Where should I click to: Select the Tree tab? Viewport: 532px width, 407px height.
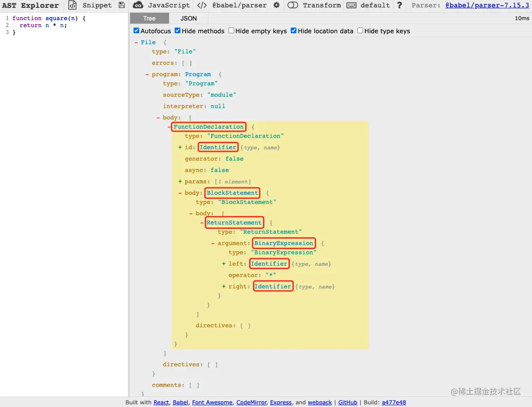pos(149,18)
